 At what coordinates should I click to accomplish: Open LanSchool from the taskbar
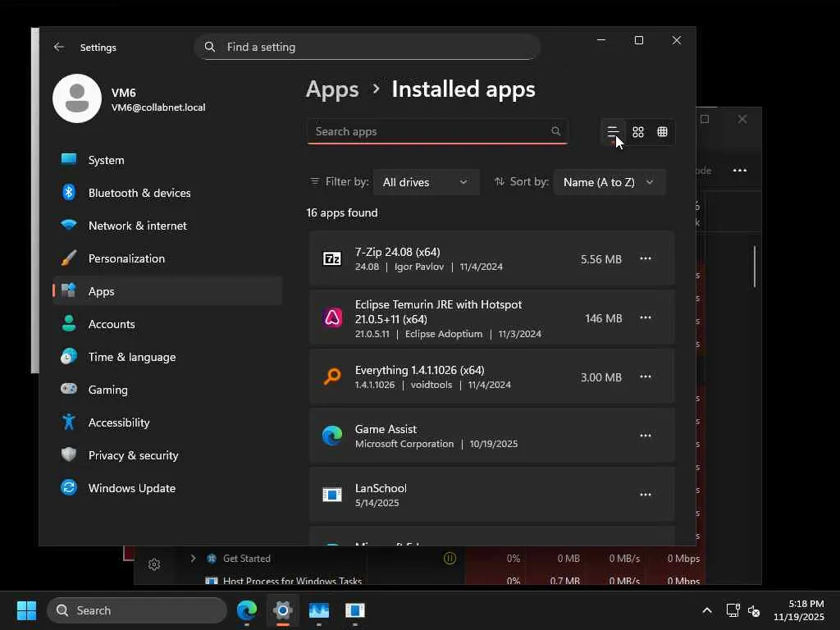354,610
